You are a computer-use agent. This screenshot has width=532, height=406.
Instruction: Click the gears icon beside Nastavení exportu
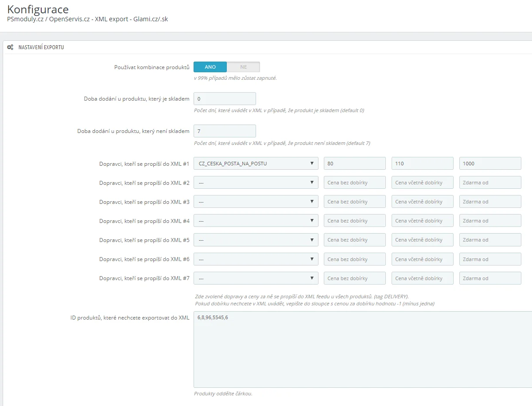point(10,47)
